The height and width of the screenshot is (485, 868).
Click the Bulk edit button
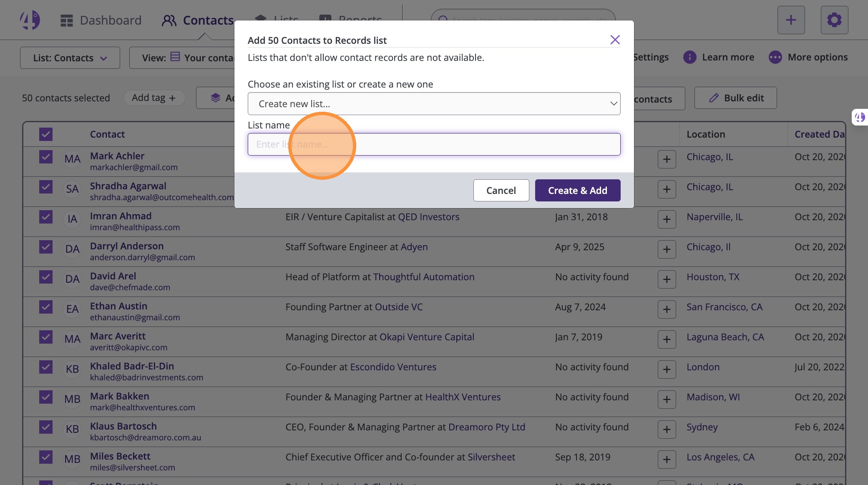[x=735, y=98]
